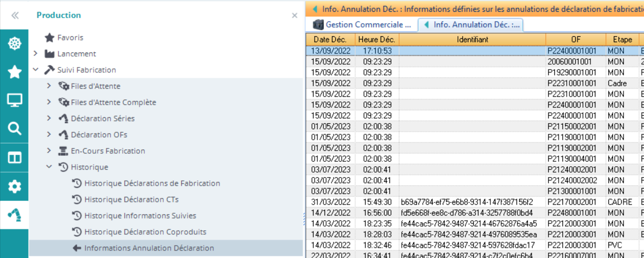Open favorites star icon in left sidebar
Viewport: 644px width, 258px height.
point(15,71)
